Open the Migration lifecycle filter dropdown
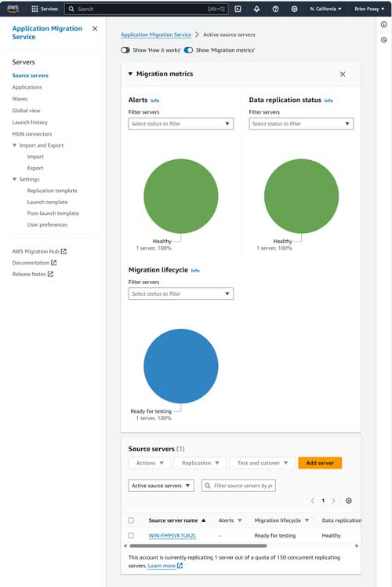This screenshot has width=392, height=587. (x=181, y=293)
